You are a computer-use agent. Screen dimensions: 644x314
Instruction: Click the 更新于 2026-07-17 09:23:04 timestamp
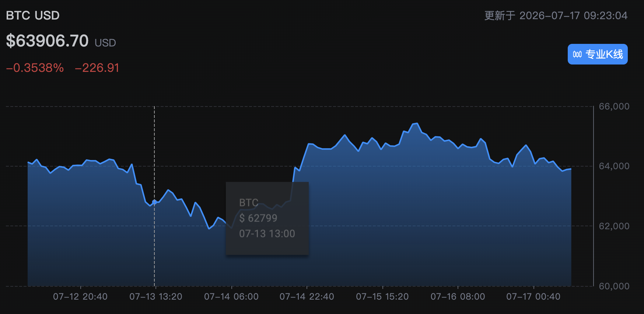(x=556, y=15)
